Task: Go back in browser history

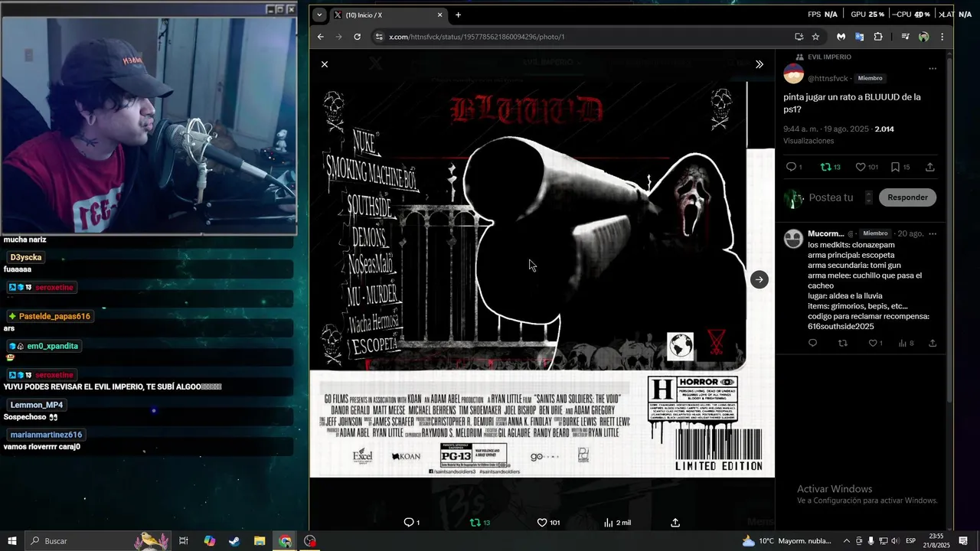Action: click(x=321, y=37)
